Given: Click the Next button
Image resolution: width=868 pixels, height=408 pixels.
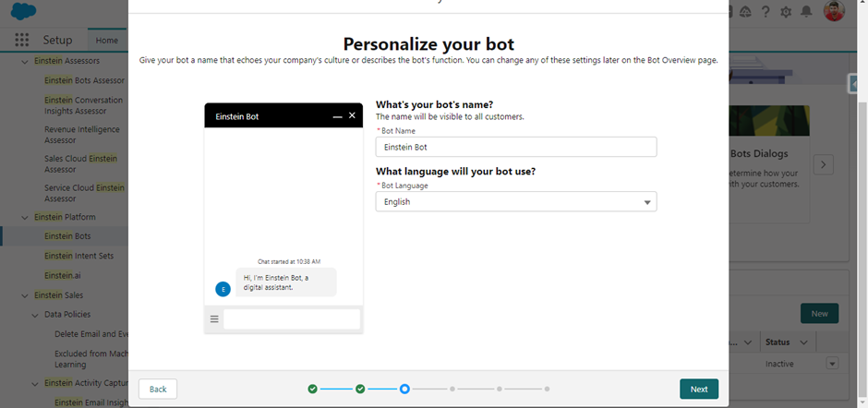Looking at the screenshot, I should (x=699, y=390).
